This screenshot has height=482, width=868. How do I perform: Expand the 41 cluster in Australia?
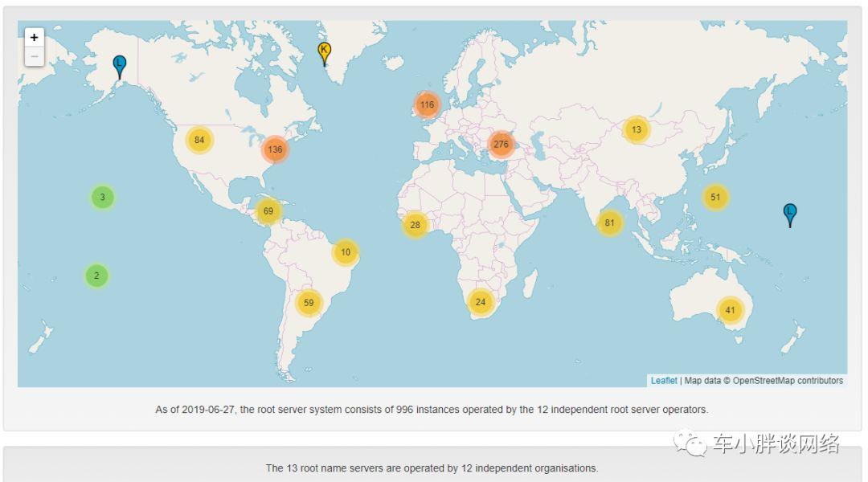tap(730, 310)
